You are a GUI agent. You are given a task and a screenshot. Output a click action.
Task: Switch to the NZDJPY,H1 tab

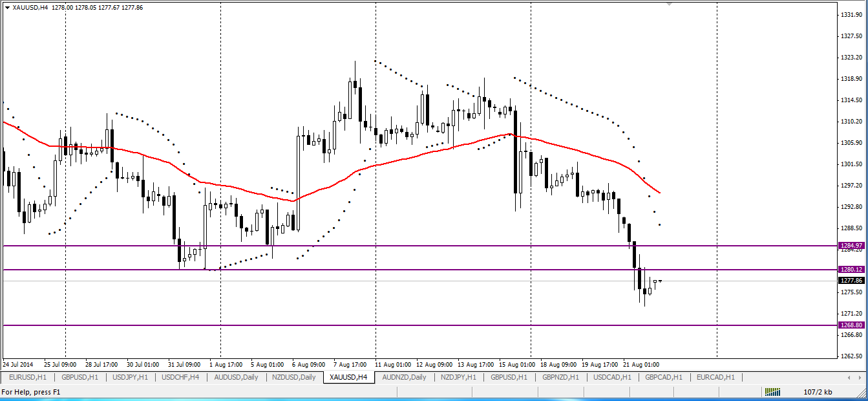click(458, 377)
